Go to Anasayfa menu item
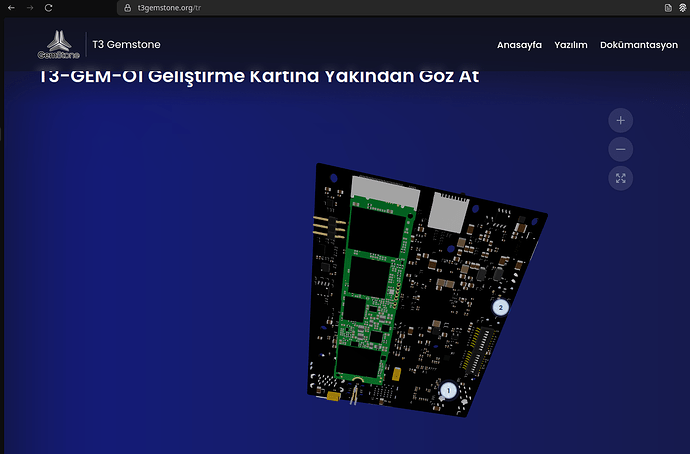690x454 pixels. click(519, 45)
